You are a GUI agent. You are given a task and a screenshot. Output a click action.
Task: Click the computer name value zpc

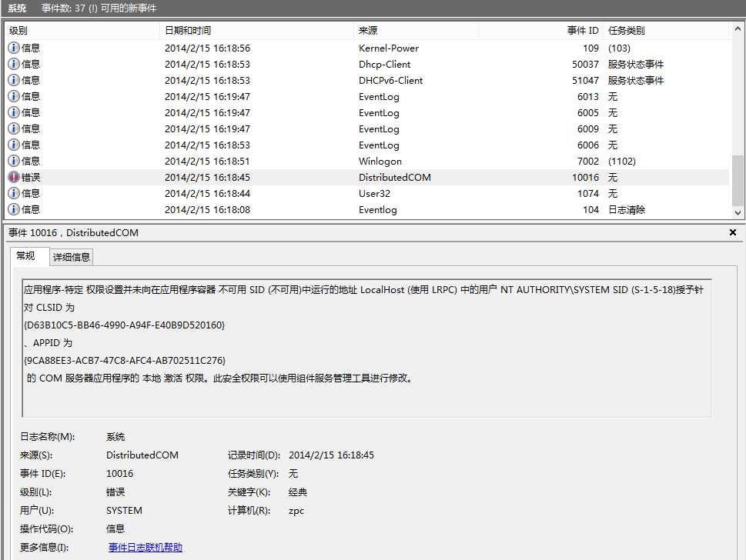click(296, 511)
